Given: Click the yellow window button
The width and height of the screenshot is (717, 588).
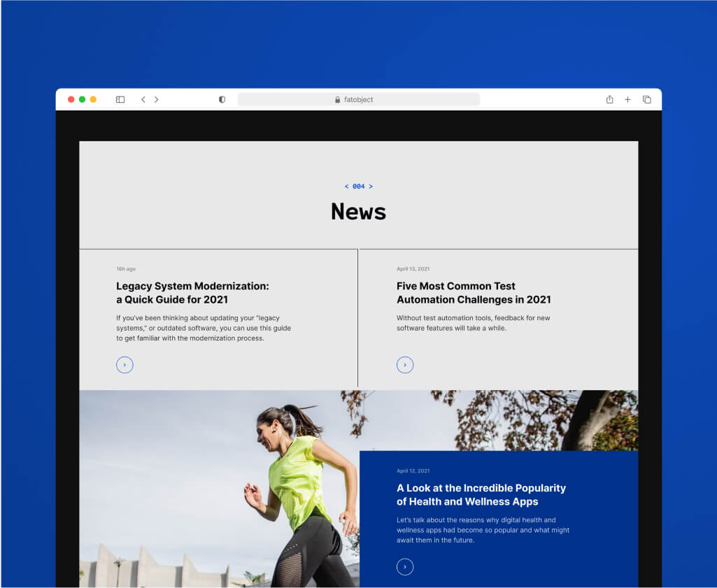Looking at the screenshot, I should pos(93,99).
